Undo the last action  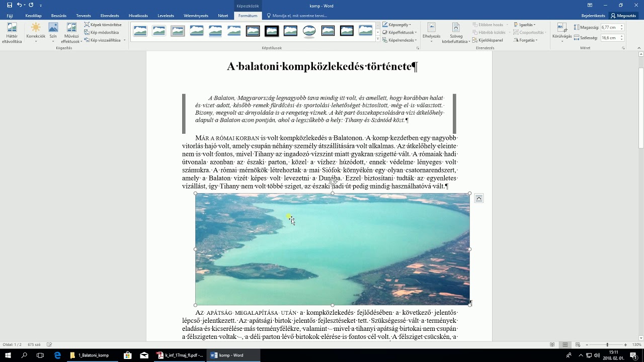(x=19, y=6)
